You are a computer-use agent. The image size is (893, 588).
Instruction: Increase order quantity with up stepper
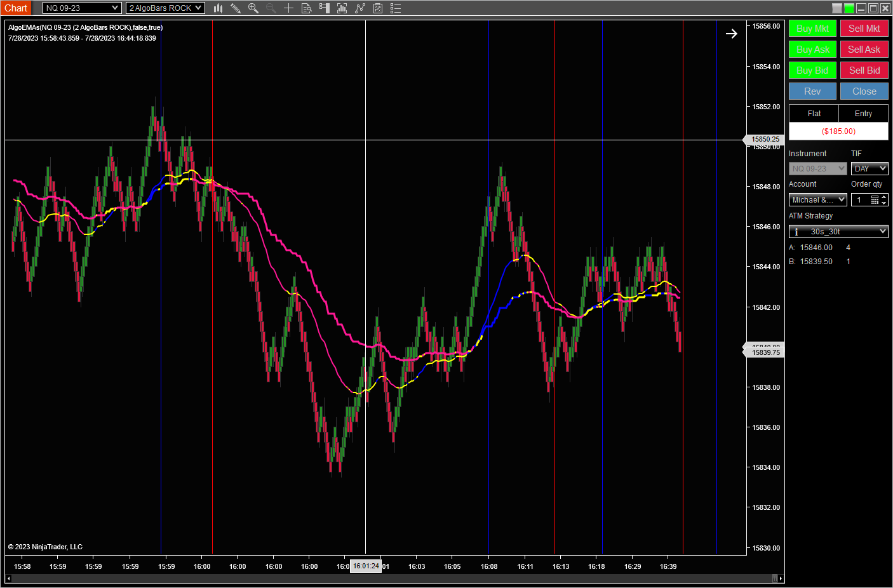[x=884, y=197]
